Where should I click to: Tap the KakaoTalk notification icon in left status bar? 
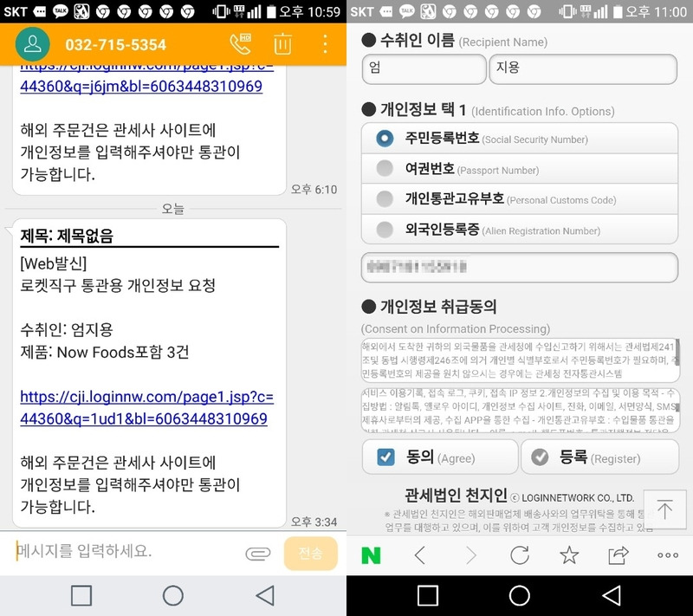tap(61, 11)
